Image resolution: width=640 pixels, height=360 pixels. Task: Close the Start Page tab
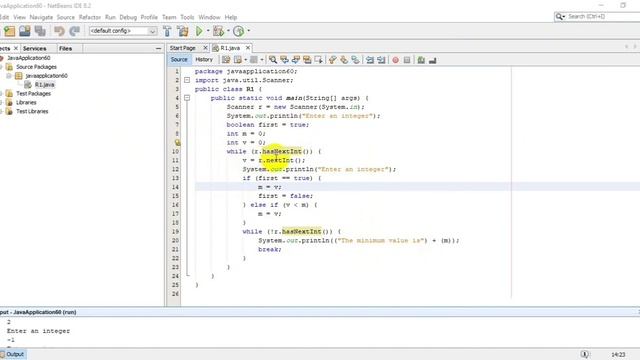coord(205,48)
